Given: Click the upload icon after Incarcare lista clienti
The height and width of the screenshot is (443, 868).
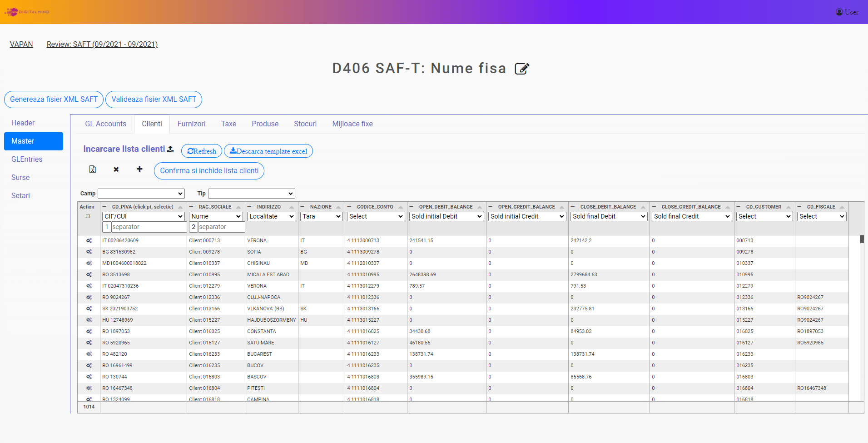Looking at the screenshot, I should (x=170, y=149).
